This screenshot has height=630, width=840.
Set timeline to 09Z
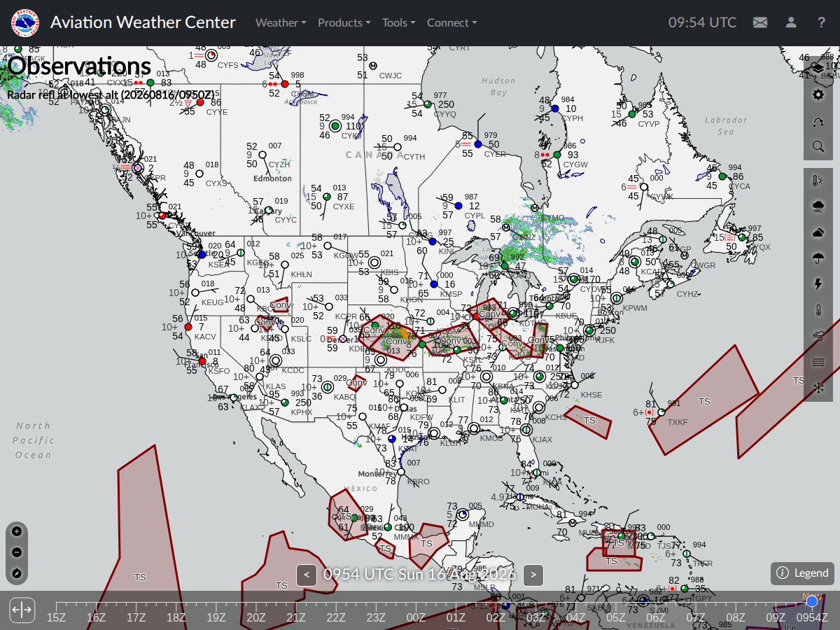776,617
